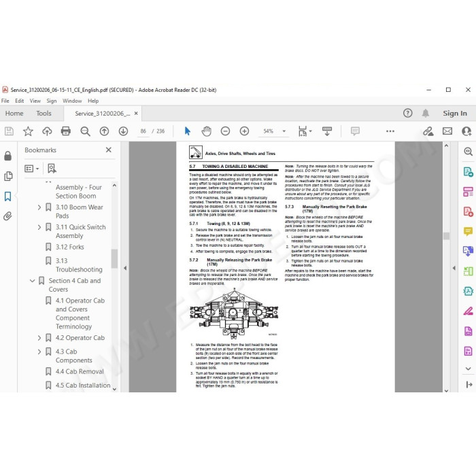Star this file as a favorite

pyautogui.click(x=28, y=131)
